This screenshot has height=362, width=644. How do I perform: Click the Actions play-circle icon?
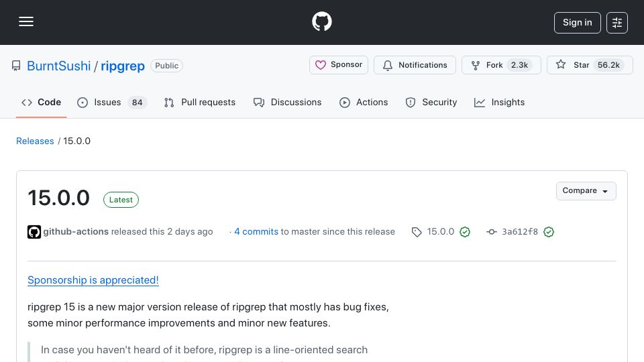(x=345, y=103)
